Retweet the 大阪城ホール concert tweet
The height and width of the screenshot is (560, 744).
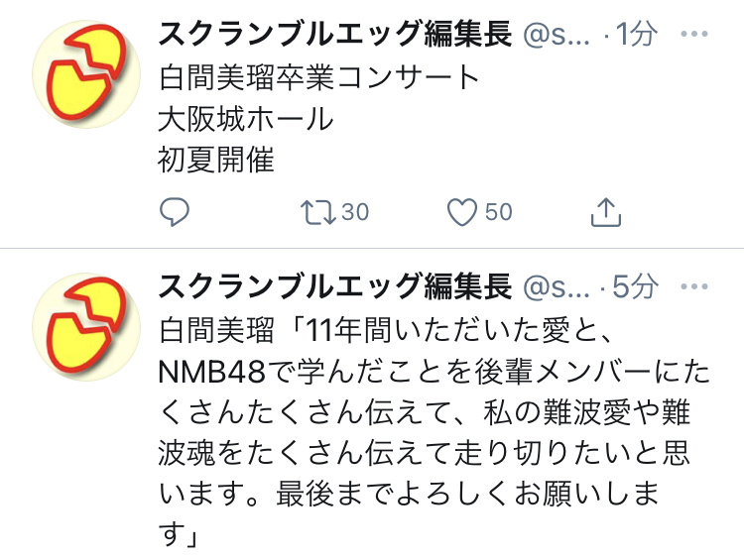point(317,212)
